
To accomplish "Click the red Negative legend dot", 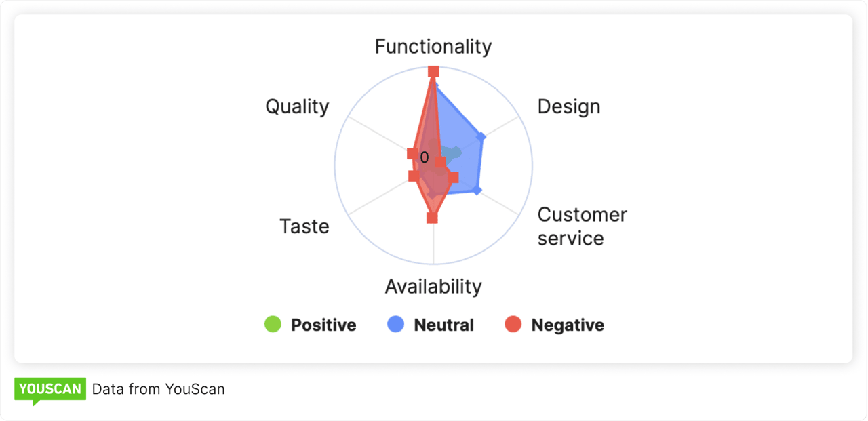I will 513,325.
